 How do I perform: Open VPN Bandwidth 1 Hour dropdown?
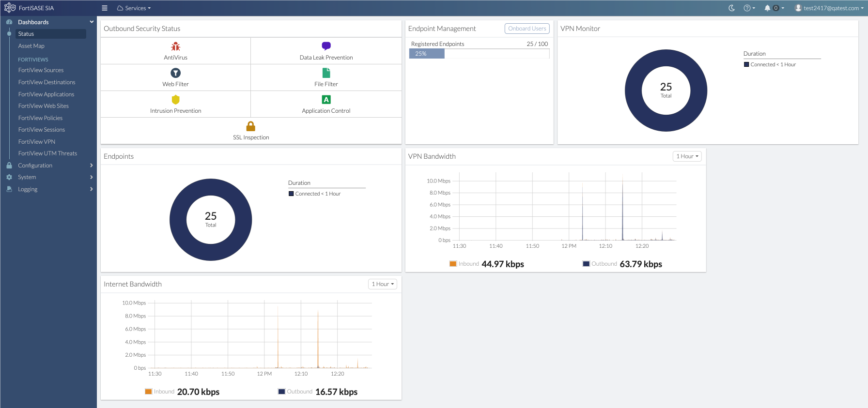(x=687, y=156)
